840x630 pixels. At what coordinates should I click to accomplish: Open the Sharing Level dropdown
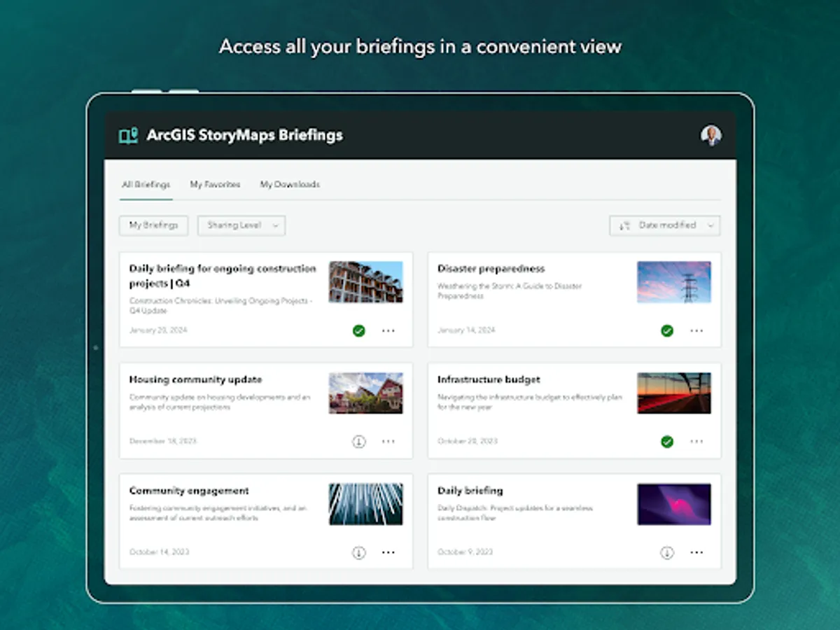241,225
